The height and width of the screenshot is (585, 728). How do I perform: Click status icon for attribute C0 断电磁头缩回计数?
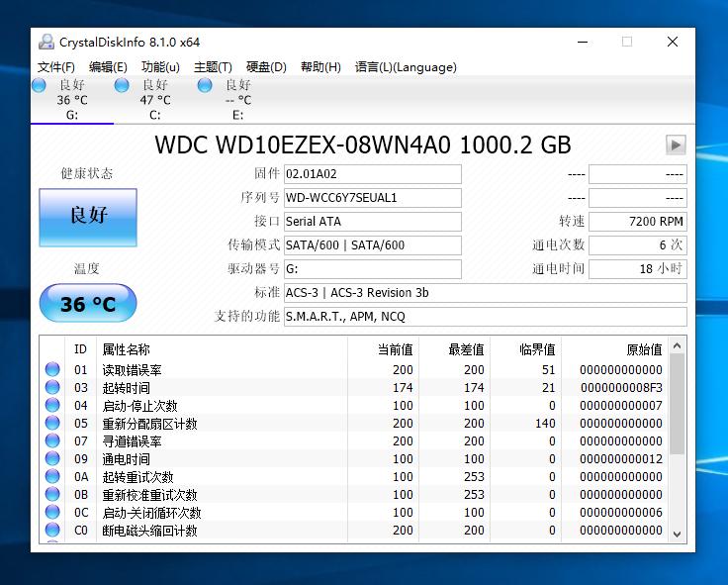pyautogui.click(x=52, y=530)
